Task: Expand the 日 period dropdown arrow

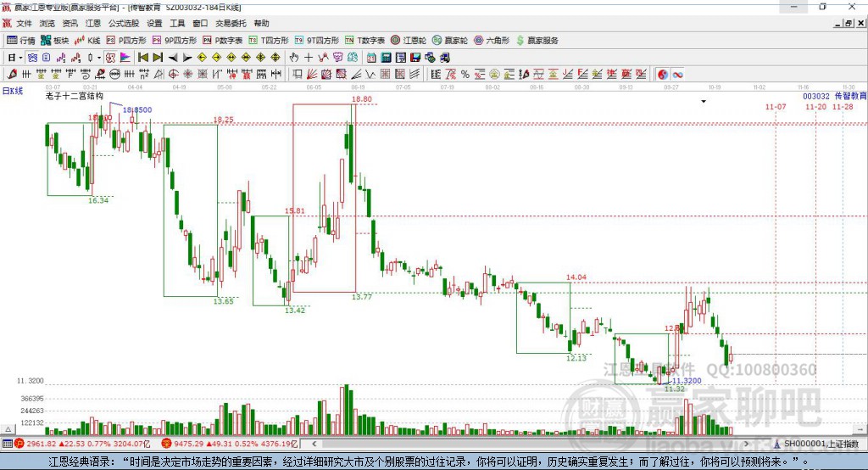Action: point(20,58)
